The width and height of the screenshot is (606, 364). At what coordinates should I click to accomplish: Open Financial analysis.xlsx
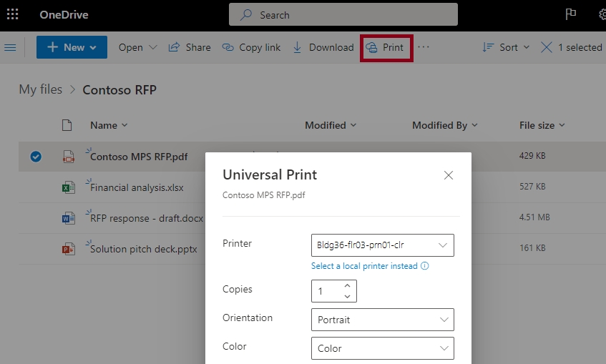coord(137,187)
